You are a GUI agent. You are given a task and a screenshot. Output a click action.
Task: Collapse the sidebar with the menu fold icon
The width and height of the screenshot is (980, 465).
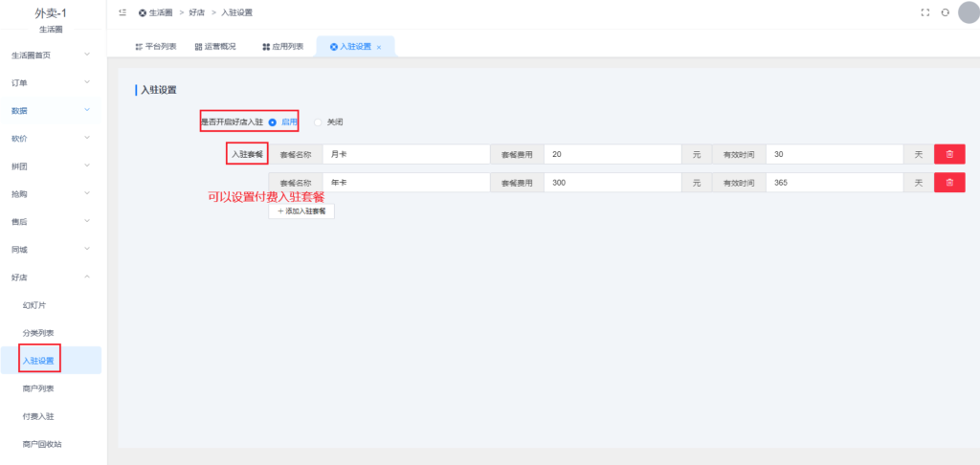[122, 12]
